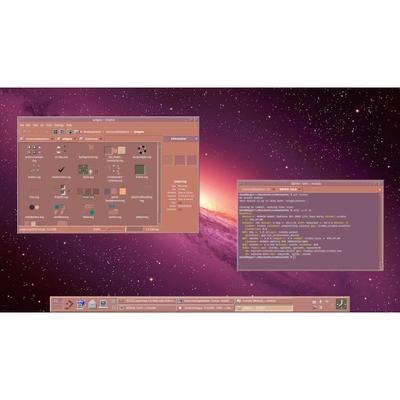
Task: Click the fourth view mode icon in file manager toolbar
Action: coord(77,132)
